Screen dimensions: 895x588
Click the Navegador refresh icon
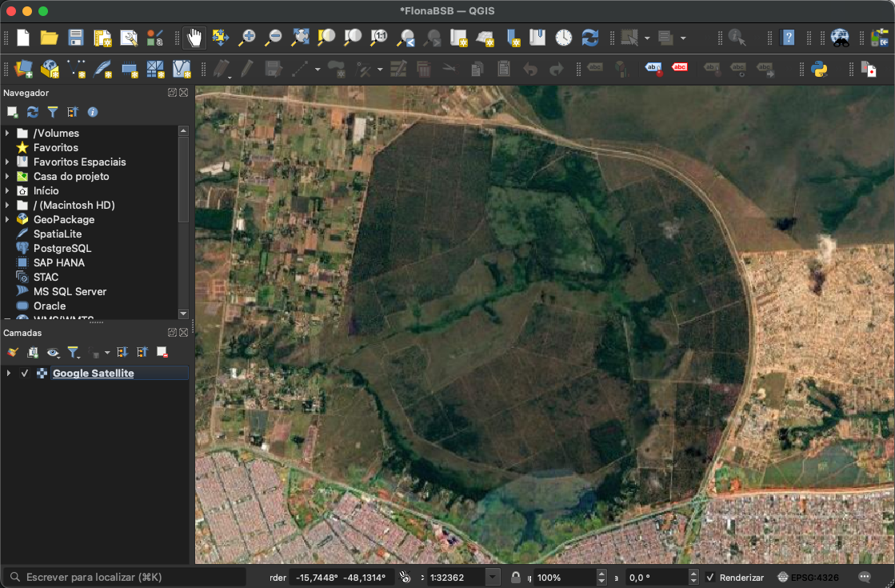pos(33,113)
